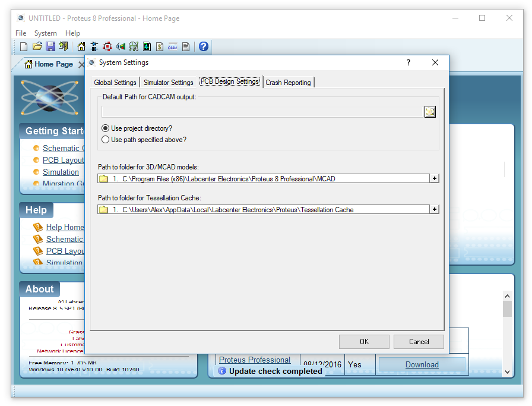Click the folder icon beside the MCAD path

pyautogui.click(x=103, y=179)
